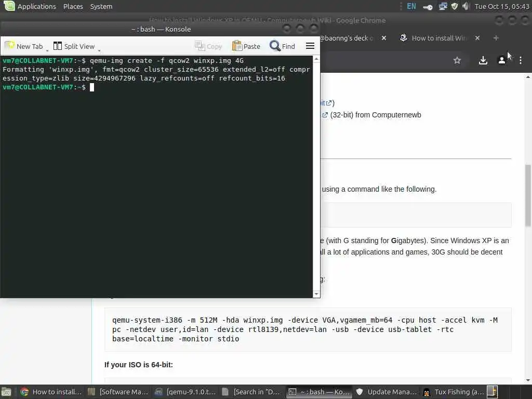Close the baonng's deck tab
Image resolution: width=532 pixels, height=399 pixels.
pyautogui.click(x=384, y=38)
